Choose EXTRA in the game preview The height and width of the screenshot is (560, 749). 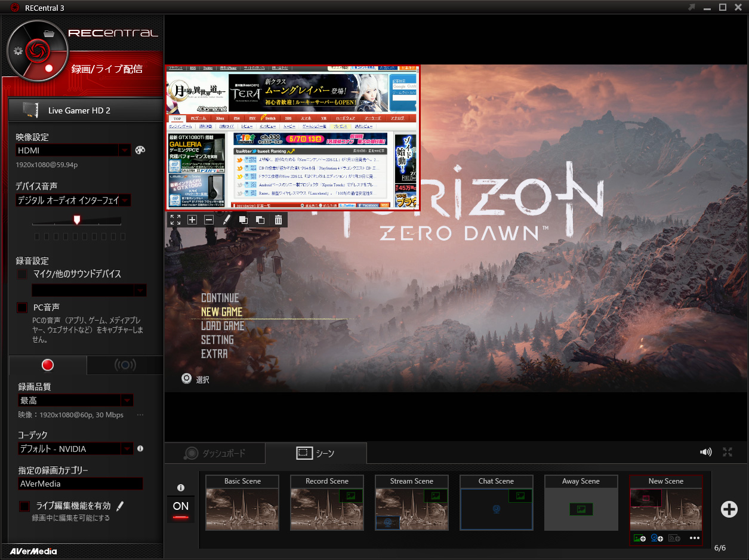214,353
